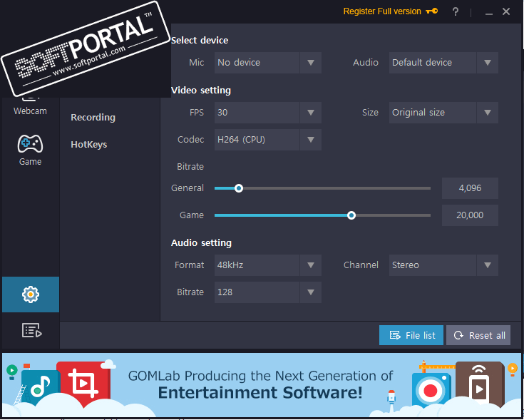The image size is (524, 420).
Task: Click the Register Full version link
Action: (382, 11)
